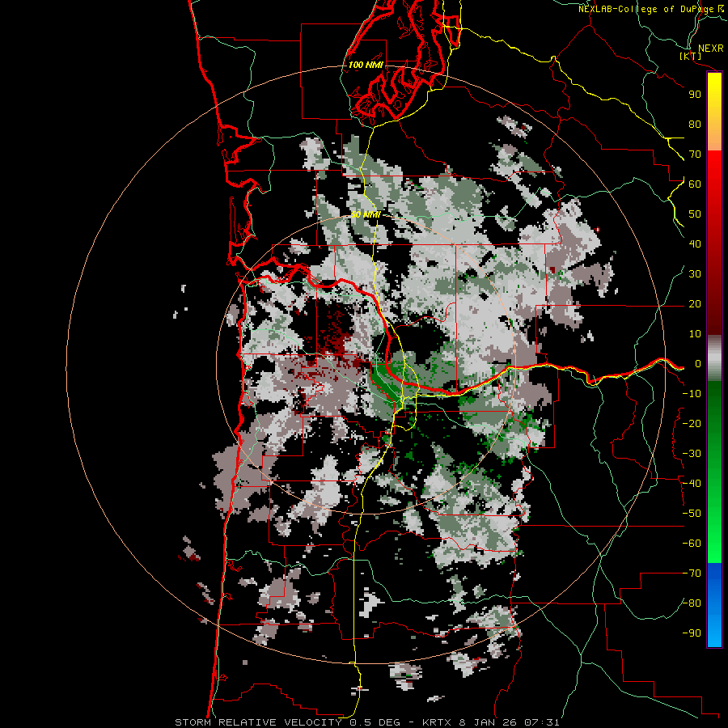The width and height of the screenshot is (728, 728).
Task: Select the -20 value on velocity scale
Action: pyautogui.click(x=692, y=424)
